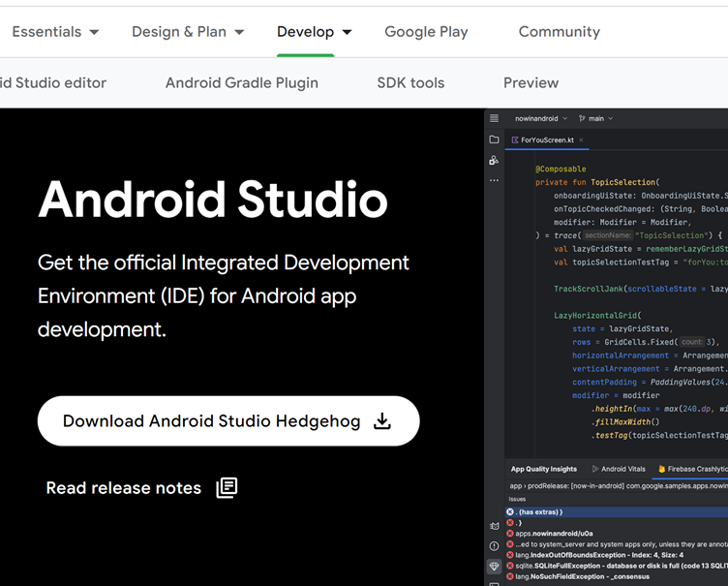Click the App Quality Insights panel title
The height and width of the screenshot is (586, 728).
click(544, 469)
